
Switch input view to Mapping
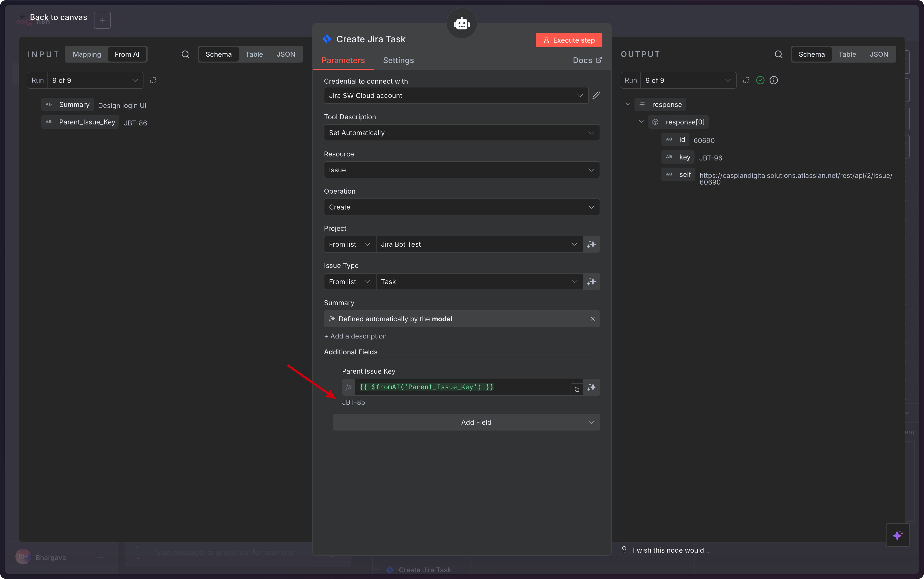click(x=87, y=54)
